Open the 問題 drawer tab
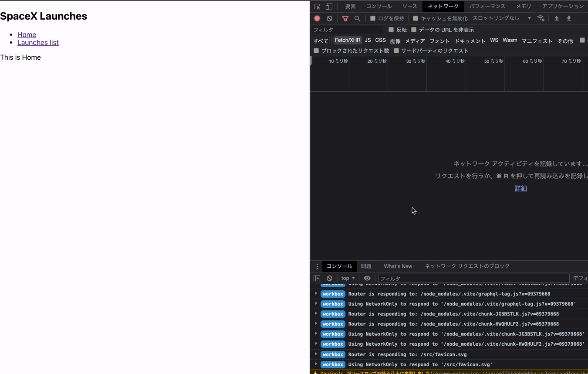 [x=366, y=266]
